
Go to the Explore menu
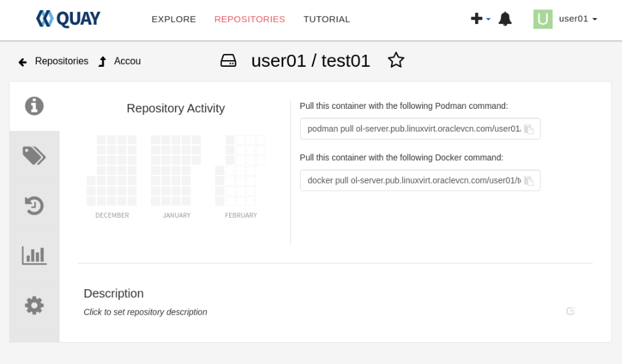click(174, 19)
